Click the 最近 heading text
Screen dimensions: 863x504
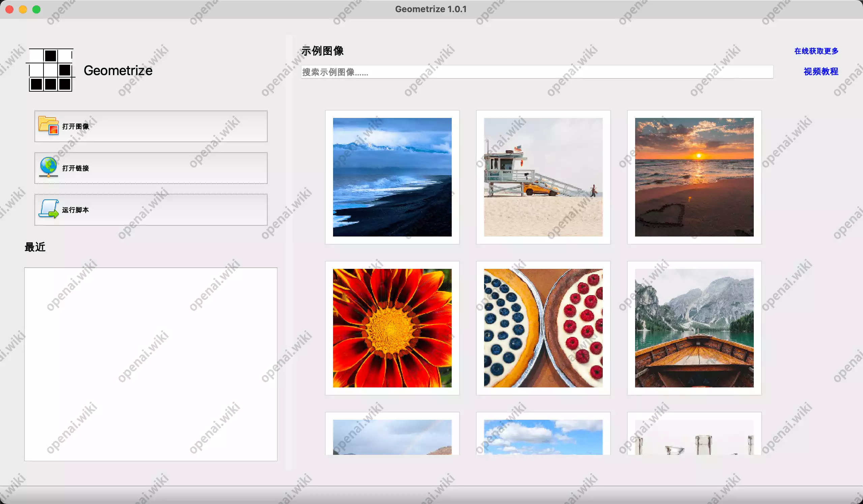pos(35,247)
